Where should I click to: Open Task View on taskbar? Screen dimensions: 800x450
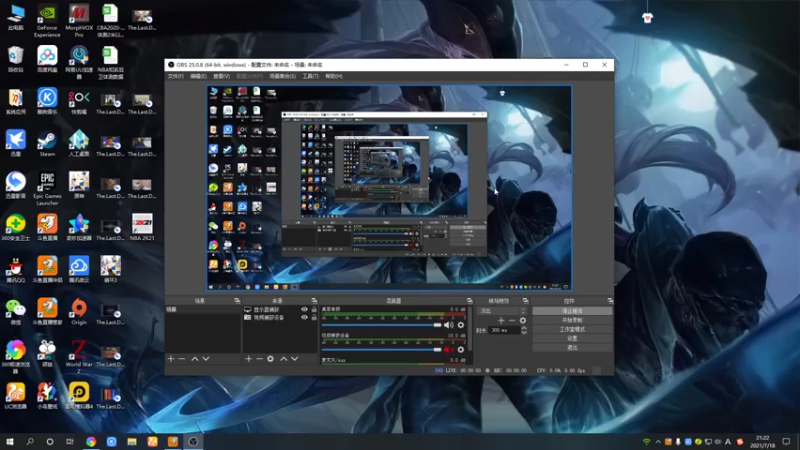70,441
